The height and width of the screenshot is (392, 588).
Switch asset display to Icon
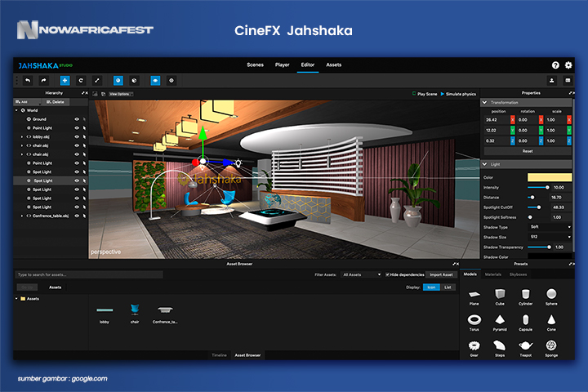(x=432, y=287)
